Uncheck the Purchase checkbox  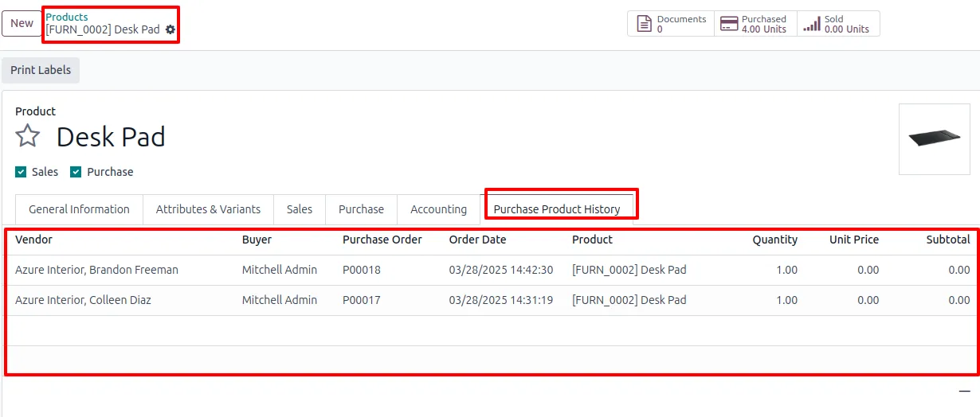click(x=76, y=172)
